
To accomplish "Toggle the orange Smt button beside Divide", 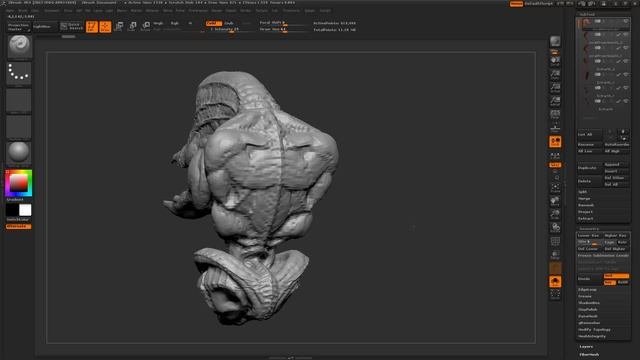I will (616, 276).
